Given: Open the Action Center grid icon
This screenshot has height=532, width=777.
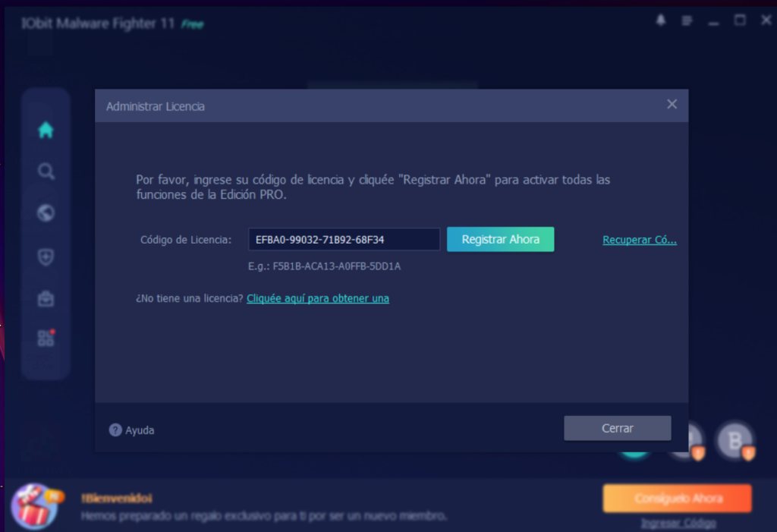Looking at the screenshot, I should pos(46,338).
